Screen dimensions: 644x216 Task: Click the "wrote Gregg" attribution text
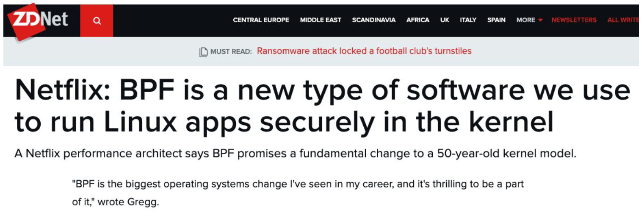click(x=128, y=202)
